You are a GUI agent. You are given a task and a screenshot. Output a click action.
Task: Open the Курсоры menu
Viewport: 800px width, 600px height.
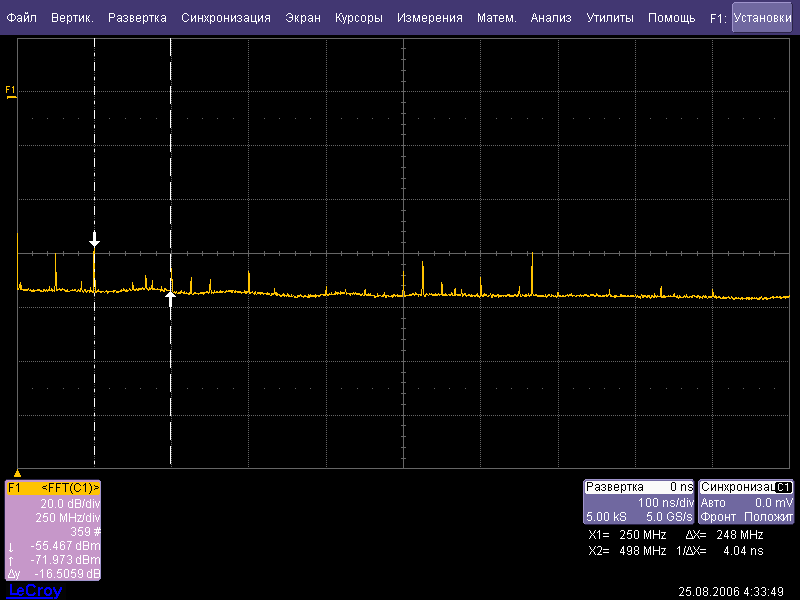[359, 18]
